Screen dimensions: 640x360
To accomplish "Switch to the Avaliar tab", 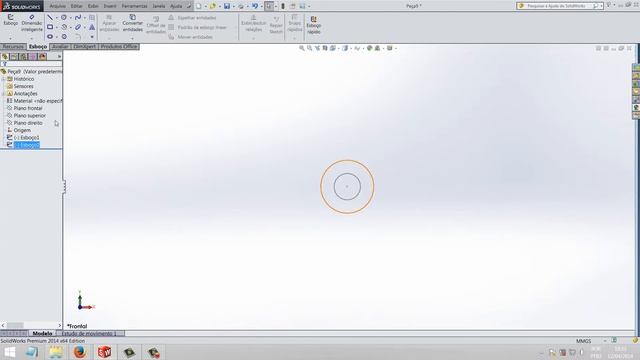I will click(x=60, y=47).
